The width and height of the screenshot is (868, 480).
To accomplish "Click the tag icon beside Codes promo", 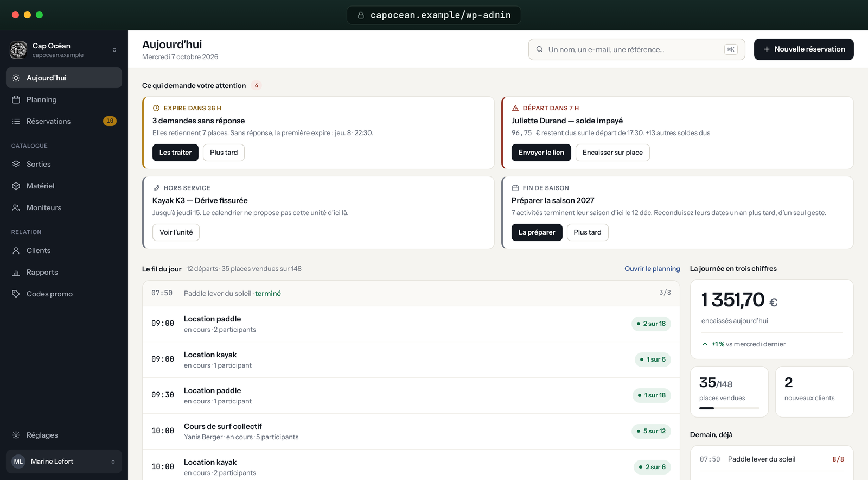I will 16,294.
